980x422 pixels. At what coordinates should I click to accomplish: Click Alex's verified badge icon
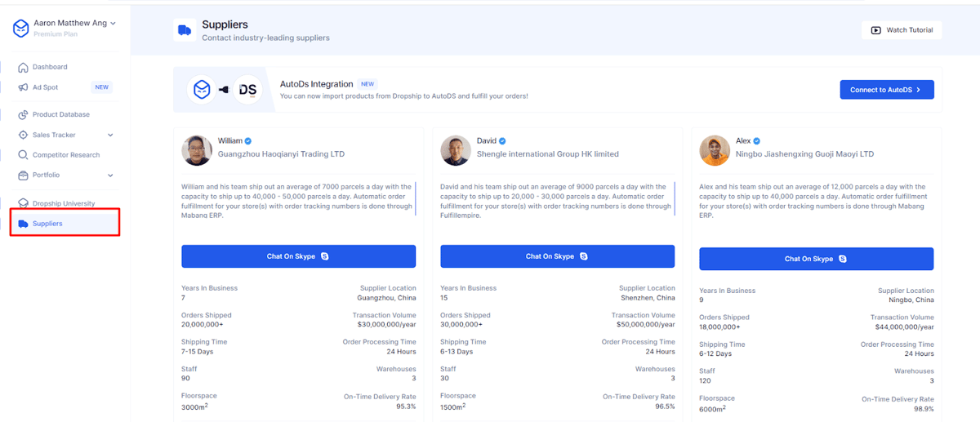(x=757, y=140)
